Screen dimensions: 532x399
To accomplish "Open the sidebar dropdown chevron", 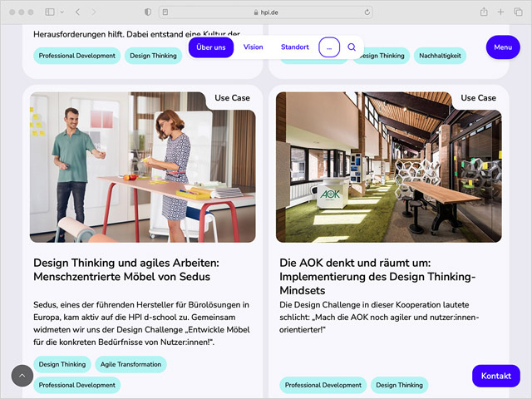I will [x=62, y=12].
